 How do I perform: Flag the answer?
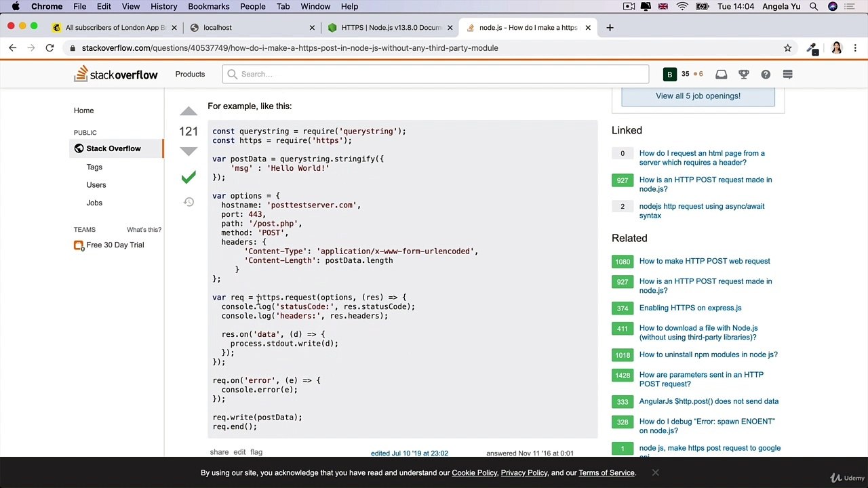(256, 452)
